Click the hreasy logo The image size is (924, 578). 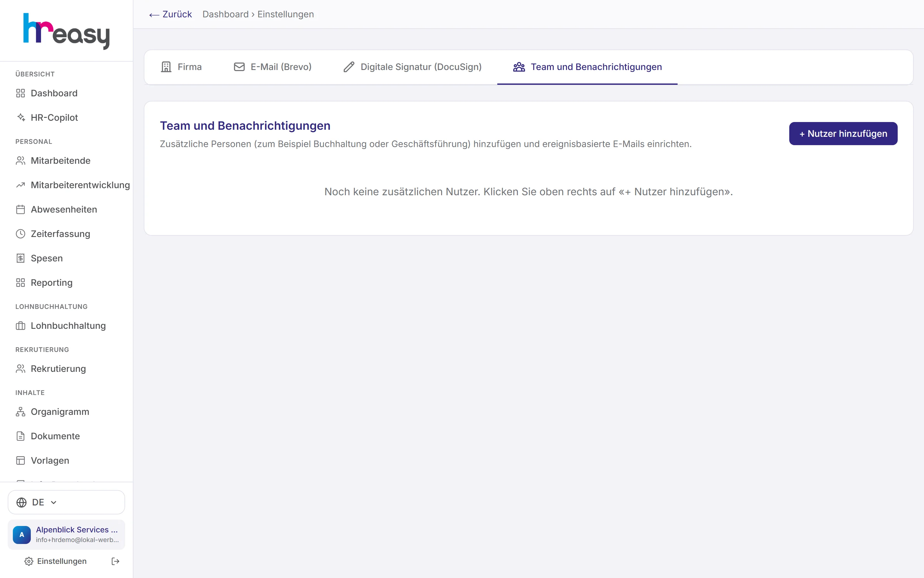click(x=66, y=31)
